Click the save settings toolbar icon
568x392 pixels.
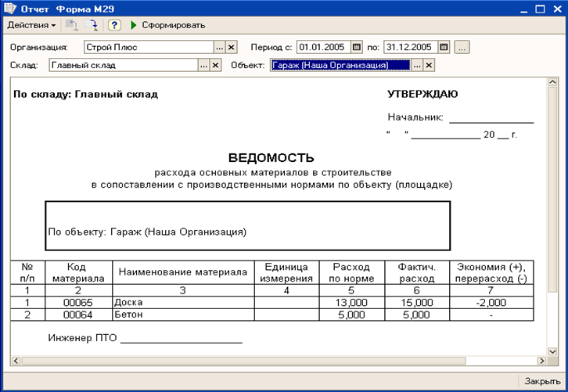[91, 25]
